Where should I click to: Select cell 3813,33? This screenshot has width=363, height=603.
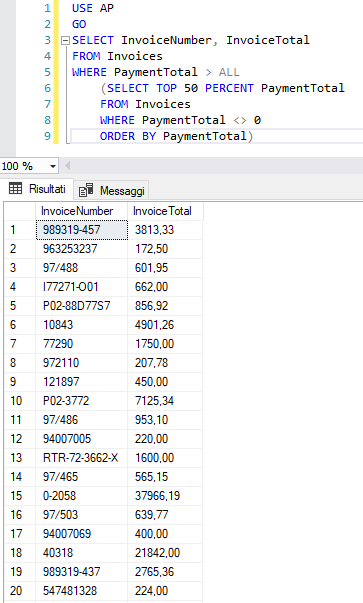[x=165, y=230]
